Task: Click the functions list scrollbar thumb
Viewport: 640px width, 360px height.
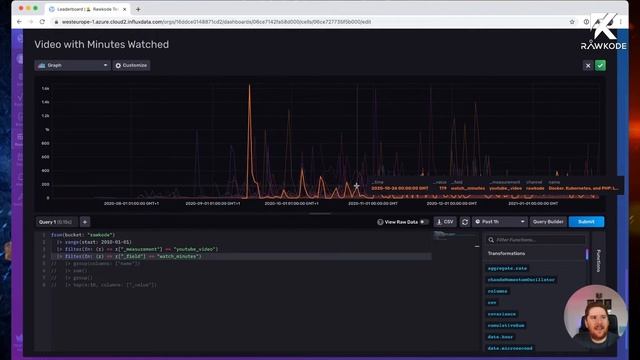Action: coord(587,255)
